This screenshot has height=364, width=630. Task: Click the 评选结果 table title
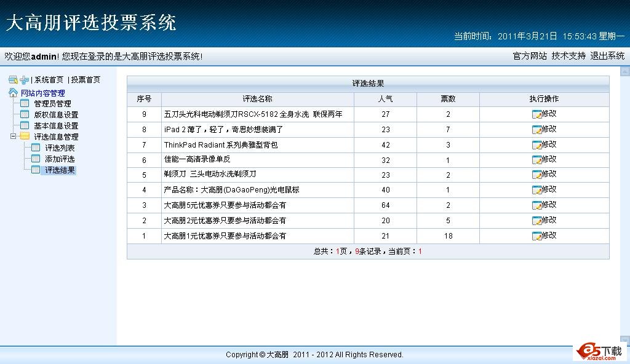(368, 84)
